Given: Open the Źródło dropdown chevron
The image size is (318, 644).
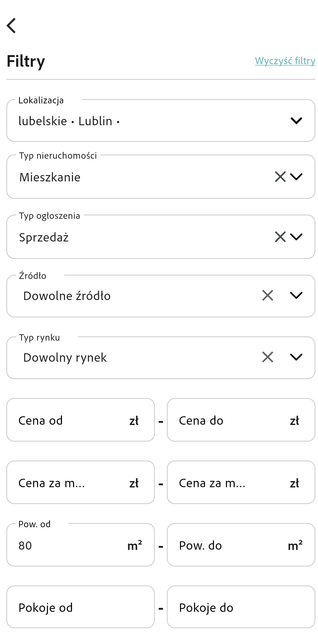Looking at the screenshot, I should [x=296, y=295].
